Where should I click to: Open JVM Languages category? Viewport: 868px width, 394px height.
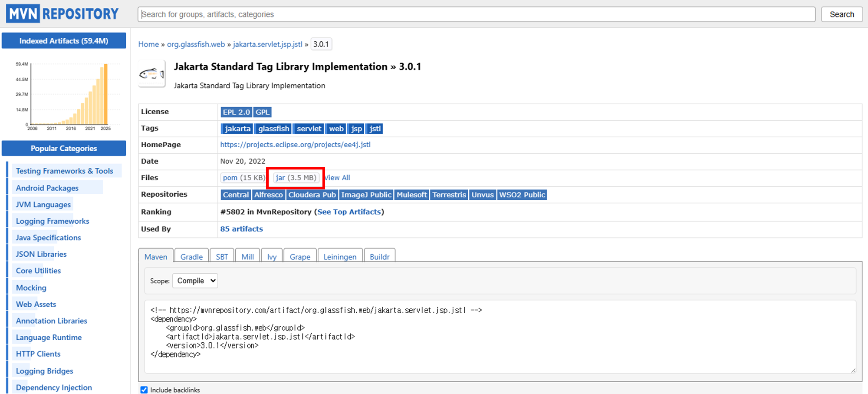point(43,205)
